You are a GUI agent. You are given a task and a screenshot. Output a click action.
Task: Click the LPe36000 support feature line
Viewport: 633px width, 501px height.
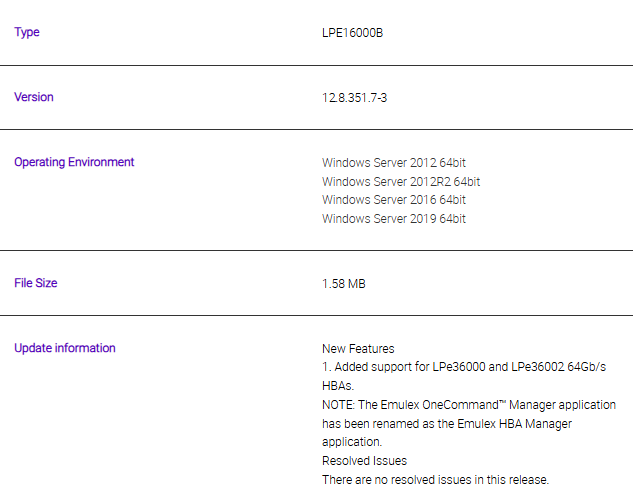pyautogui.click(x=464, y=367)
